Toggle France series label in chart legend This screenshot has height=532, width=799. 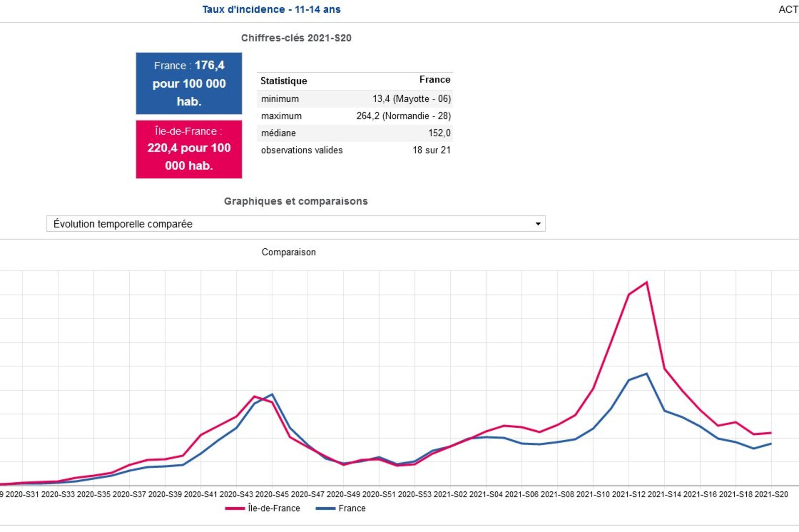[352, 508]
